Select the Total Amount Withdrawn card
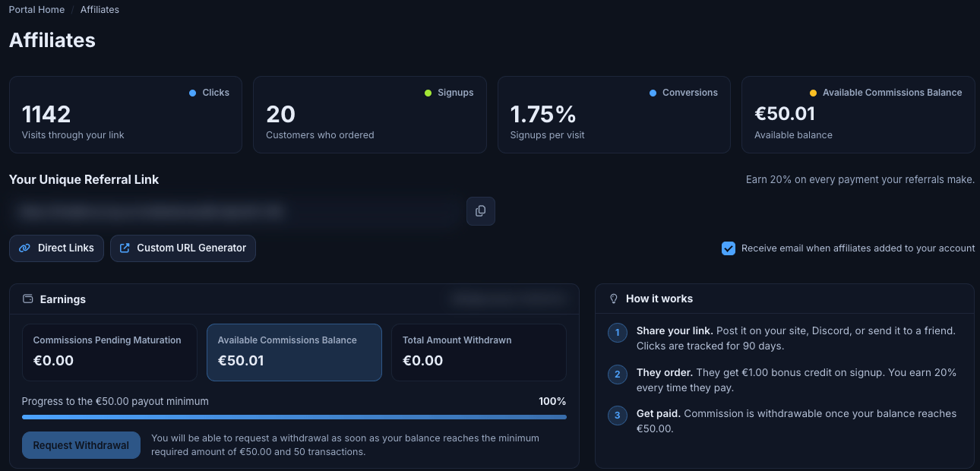Viewport: 980px width, 471px height. click(479, 352)
